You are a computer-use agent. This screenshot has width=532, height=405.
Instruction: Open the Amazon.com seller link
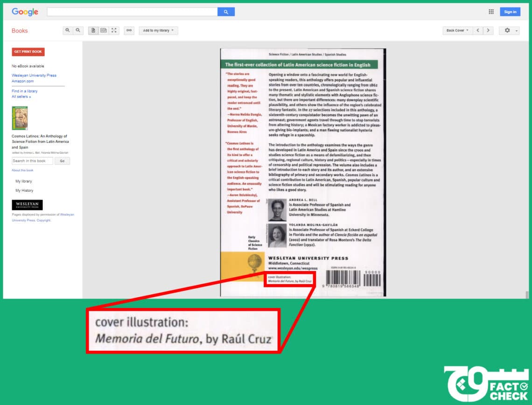coord(23,81)
